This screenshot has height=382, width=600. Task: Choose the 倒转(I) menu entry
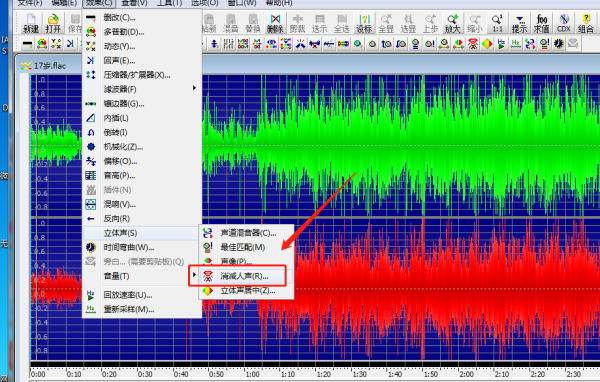coord(142,132)
